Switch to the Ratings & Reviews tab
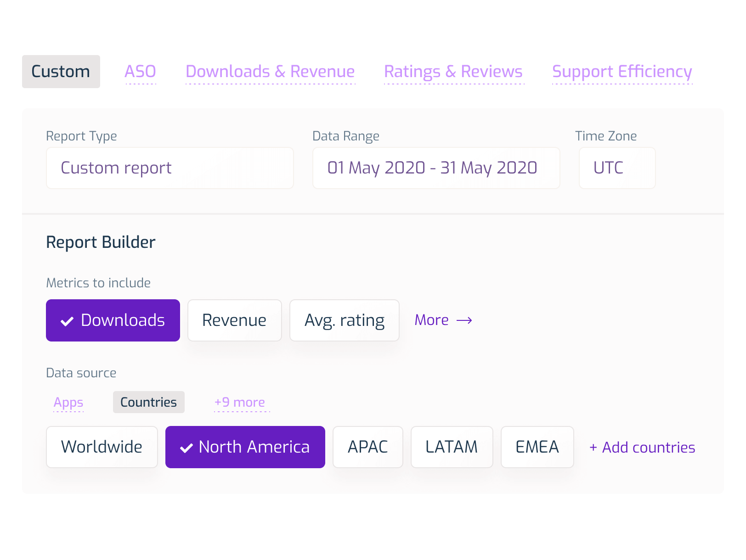The height and width of the screenshot is (560, 746). point(453,72)
